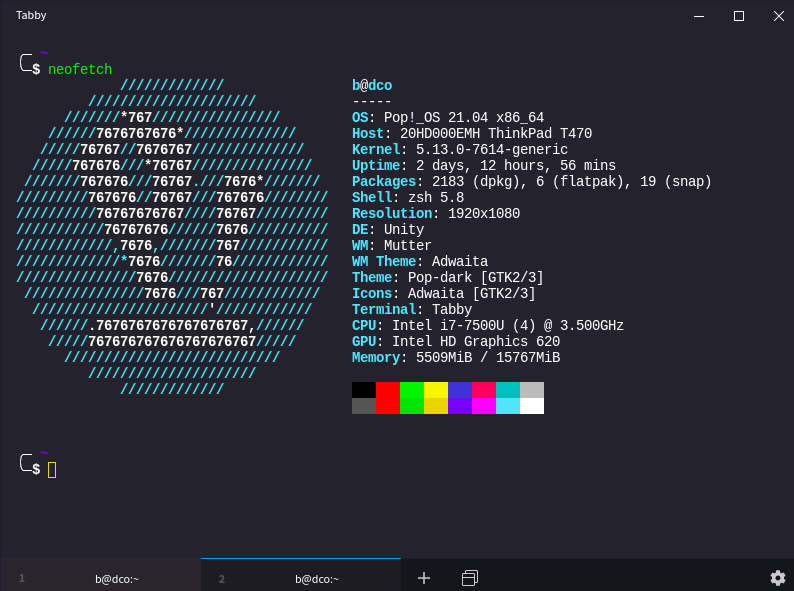The height and width of the screenshot is (591, 794).
Task: Click the Tabby title in the title bar
Action: (x=31, y=15)
